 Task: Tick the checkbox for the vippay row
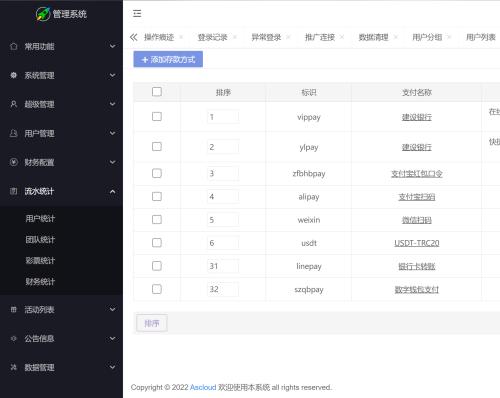157,117
